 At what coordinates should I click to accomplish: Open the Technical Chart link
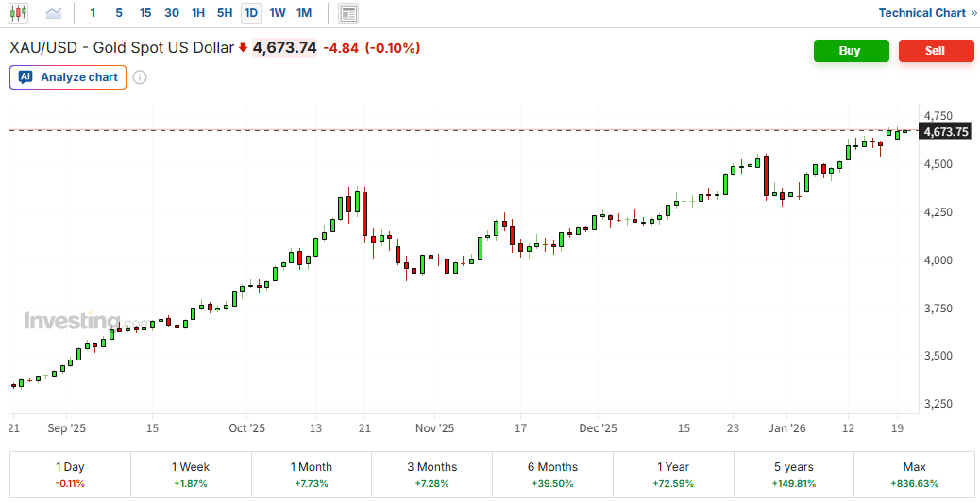927,13
